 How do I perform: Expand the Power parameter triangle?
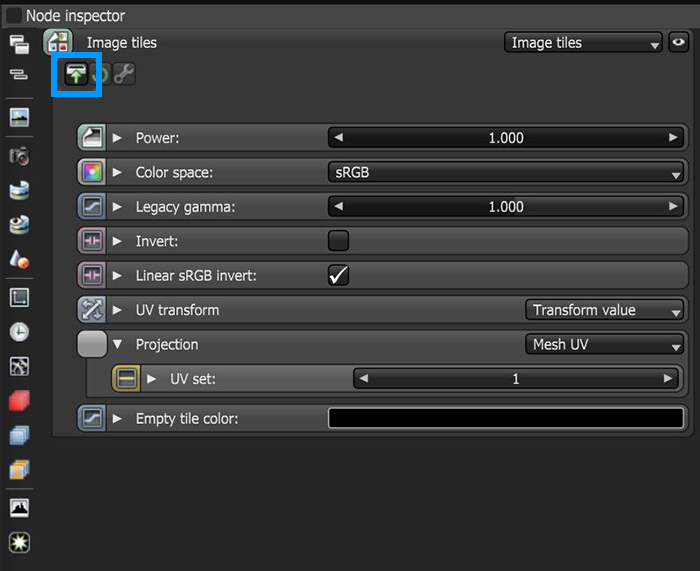pos(117,138)
